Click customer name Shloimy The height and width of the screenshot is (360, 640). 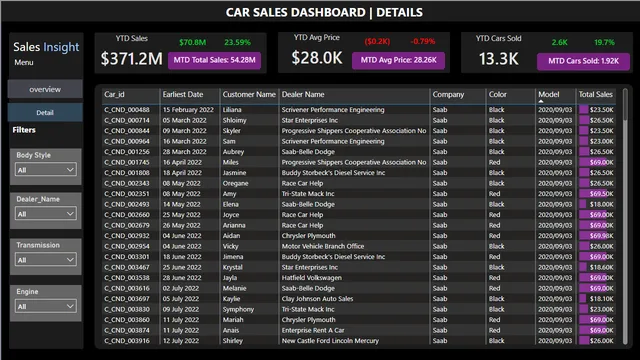coord(234,120)
